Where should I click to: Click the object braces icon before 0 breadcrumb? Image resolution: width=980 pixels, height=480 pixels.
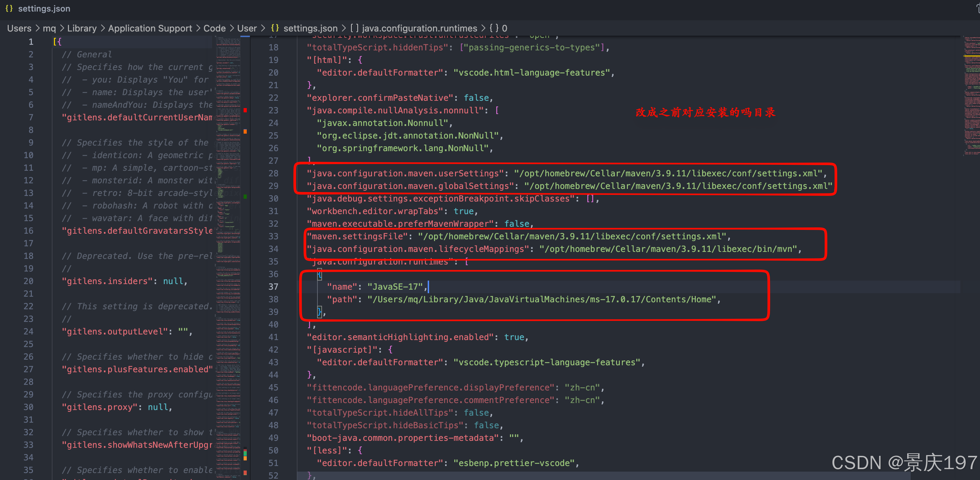tap(494, 28)
